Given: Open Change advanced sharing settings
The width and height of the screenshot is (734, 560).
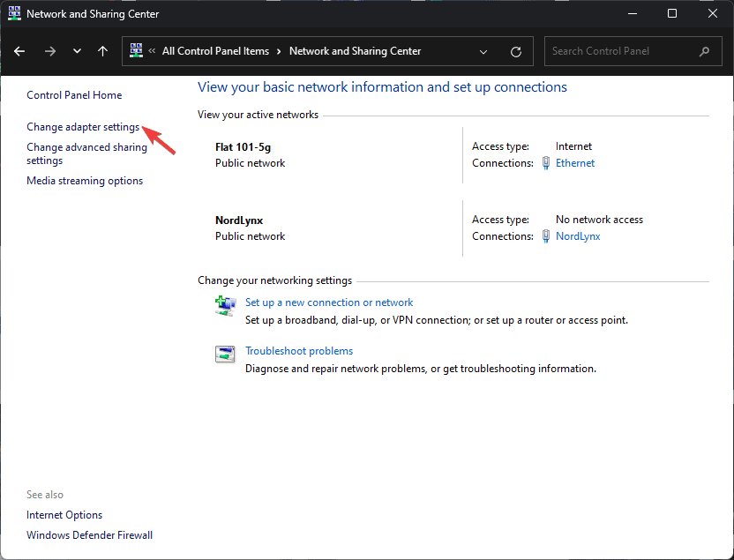Looking at the screenshot, I should point(86,153).
